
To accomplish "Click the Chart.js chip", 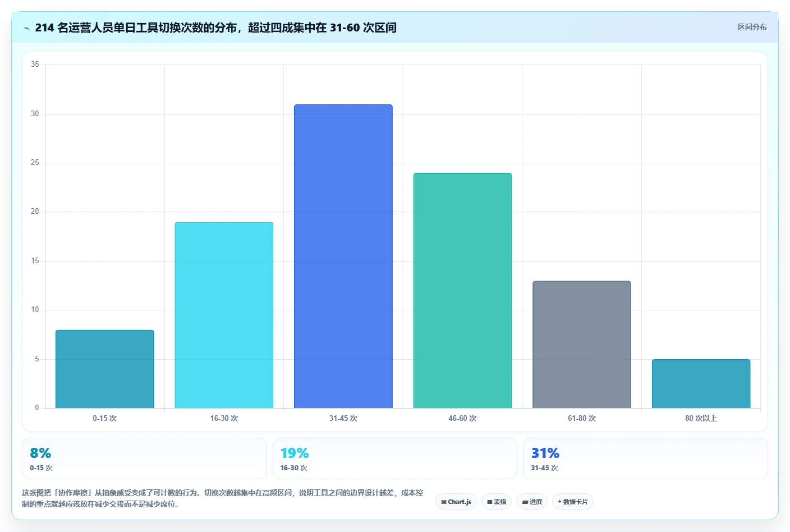I will pyautogui.click(x=456, y=502).
